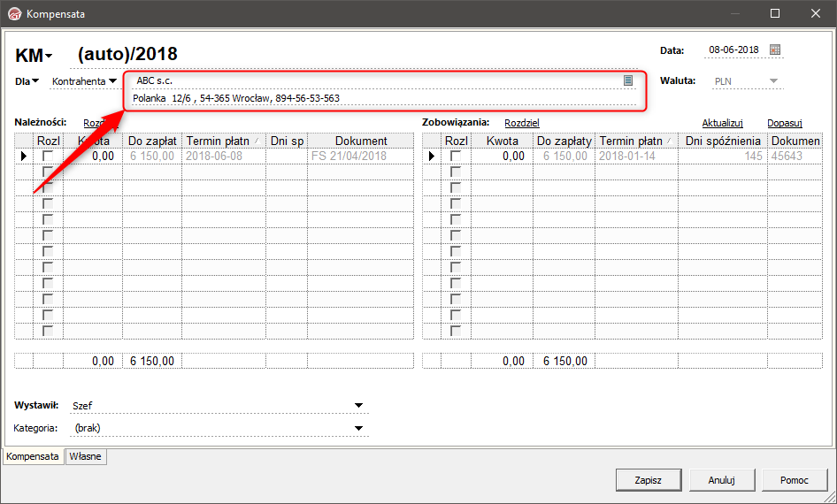Click the 2018-01-14 payment term cell
This screenshot has height=504, width=837.
pyautogui.click(x=636, y=157)
